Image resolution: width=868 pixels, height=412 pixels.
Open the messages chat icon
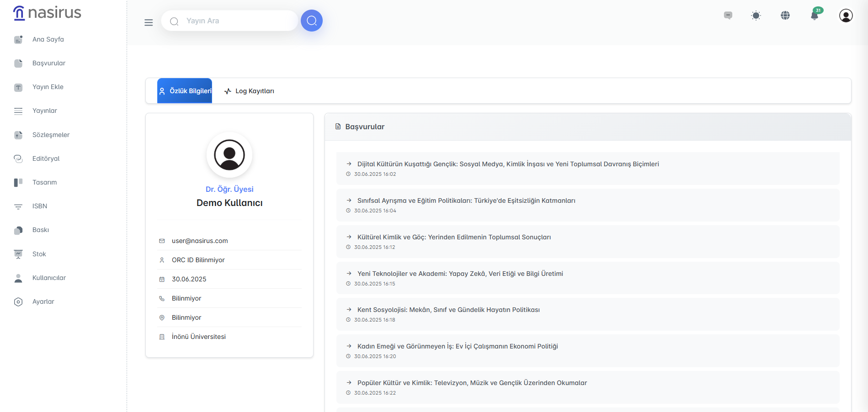[728, 16]
